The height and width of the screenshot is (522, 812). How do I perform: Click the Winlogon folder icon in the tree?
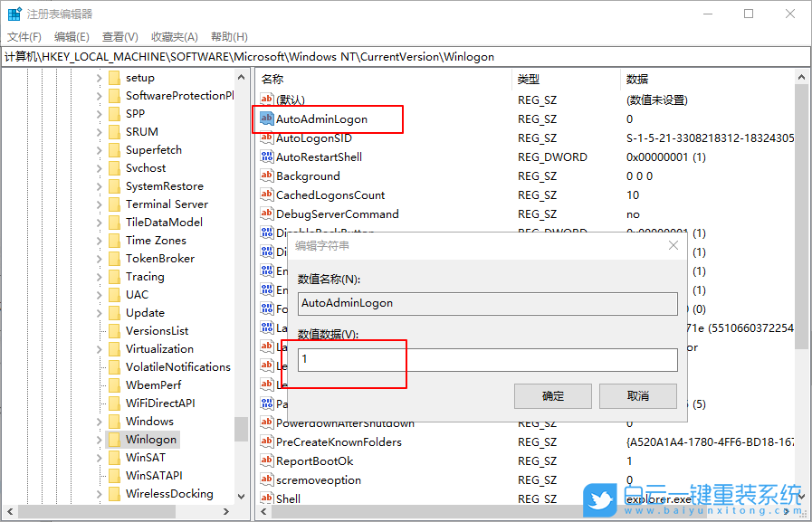pyautogui.click(x=117, y=439)
